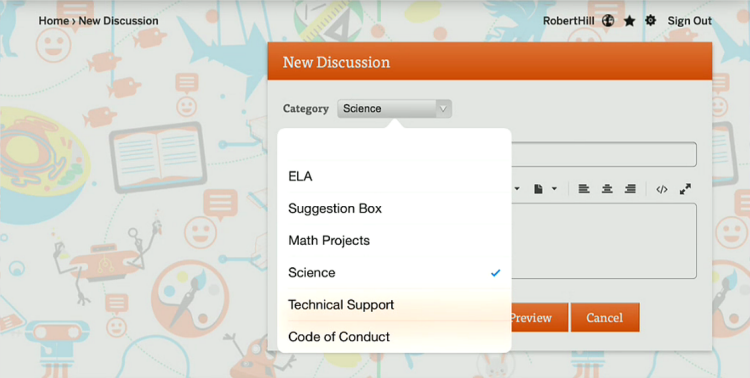Click the star bookmarks icon
The width and height of the screenshot is (750, 378).
click(x=629, y=21)
